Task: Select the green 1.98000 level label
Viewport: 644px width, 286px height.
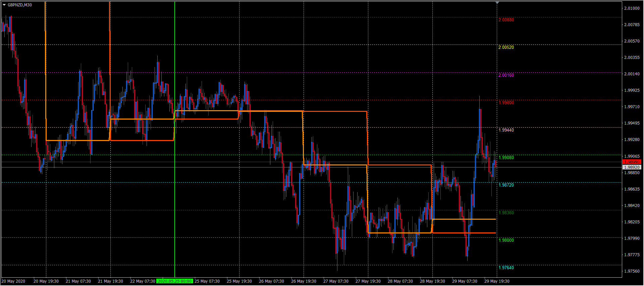Action: pyautogui.click(x=506, y=240)
